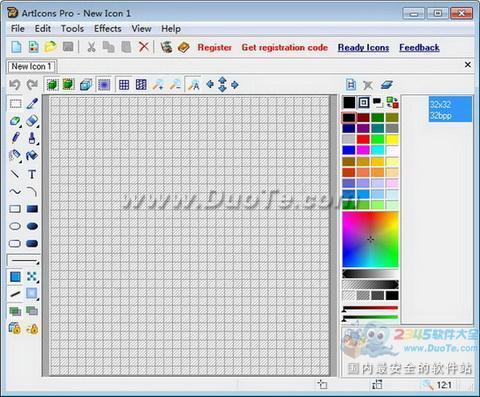
Task: Expand the eraser tool options arrow
Action: [x=38, y=126]
